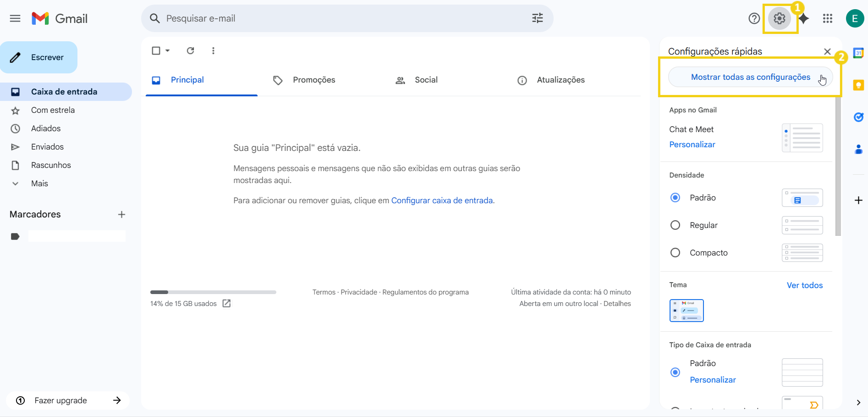Viewport: 868px width, 417px height.
Task: Open the Settings gear icon
Action: 780,18
